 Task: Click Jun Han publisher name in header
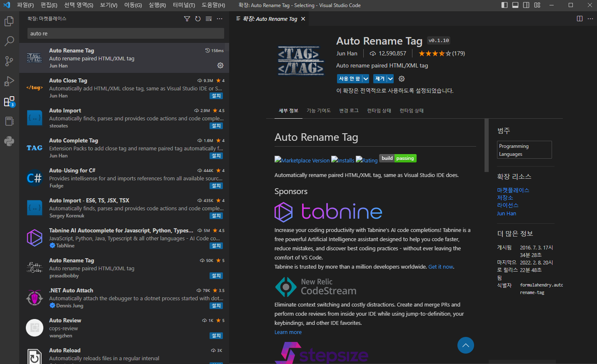click(347, 53)
